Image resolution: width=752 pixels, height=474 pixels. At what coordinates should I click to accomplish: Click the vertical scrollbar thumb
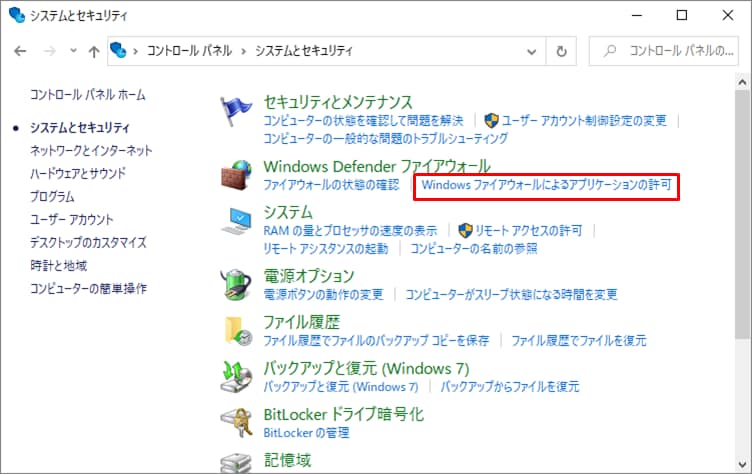click(742, 215)
